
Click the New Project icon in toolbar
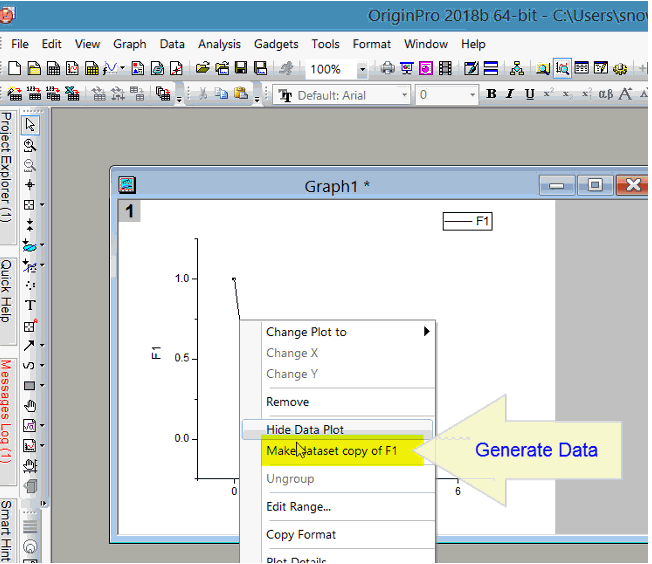click(x=15, y=68)
